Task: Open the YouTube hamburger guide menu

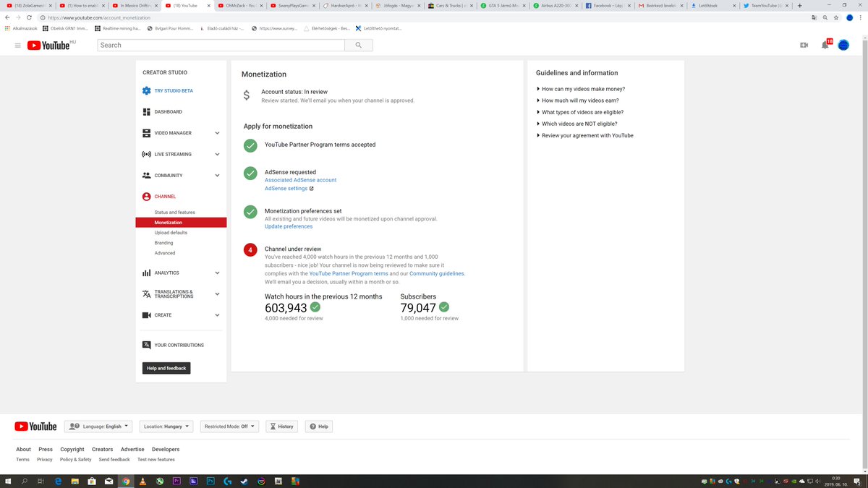Action: tap(17, 46)
